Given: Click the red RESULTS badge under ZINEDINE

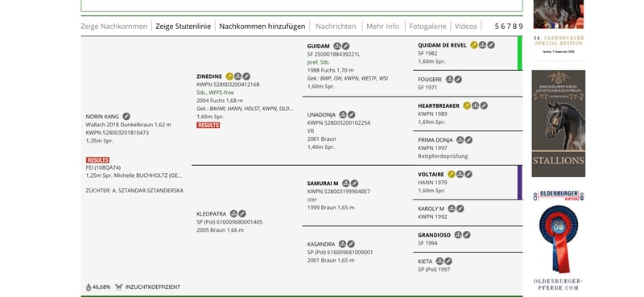Looking at the screenshot, I should click(x=208, y=126).
